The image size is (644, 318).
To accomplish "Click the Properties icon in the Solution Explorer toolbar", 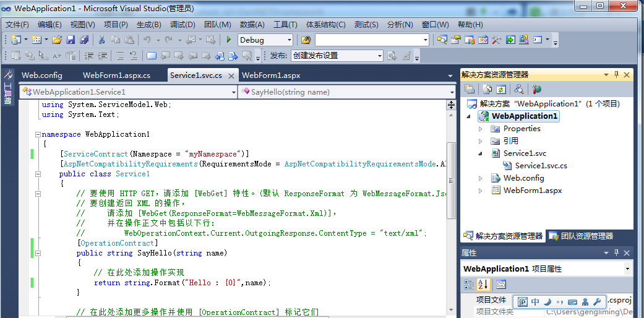I will point(470,88).
